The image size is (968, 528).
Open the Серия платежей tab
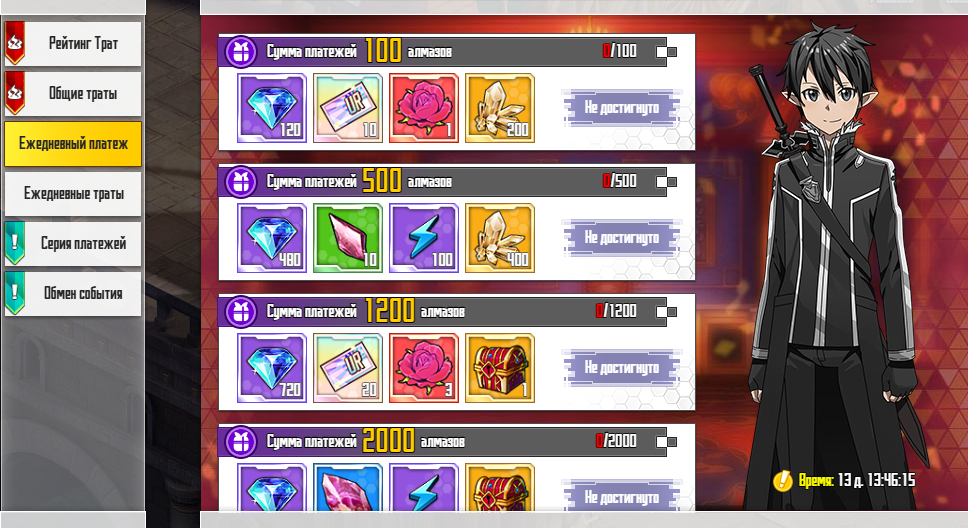pos(73,244)
